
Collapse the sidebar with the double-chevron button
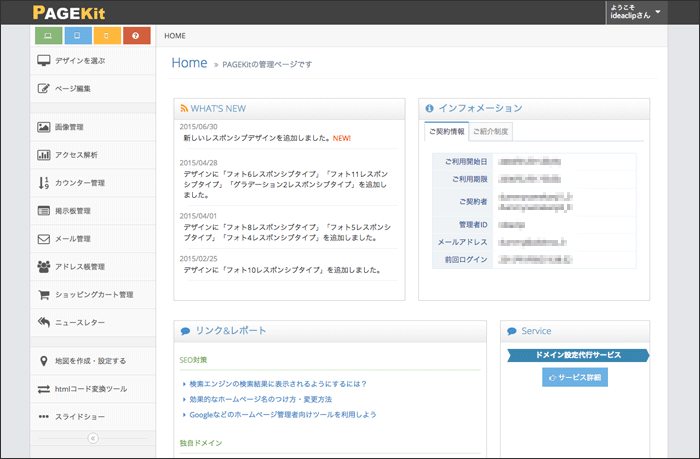(x=93, y=438)
